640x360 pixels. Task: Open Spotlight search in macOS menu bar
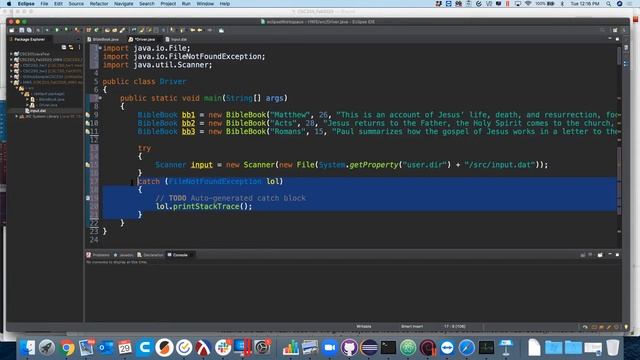tap(608, 4)
